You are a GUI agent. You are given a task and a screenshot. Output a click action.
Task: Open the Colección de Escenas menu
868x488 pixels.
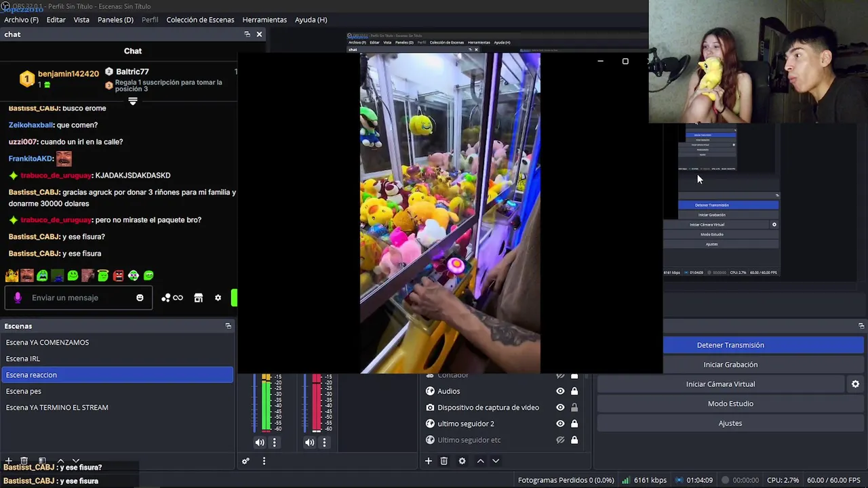[200, 20]
